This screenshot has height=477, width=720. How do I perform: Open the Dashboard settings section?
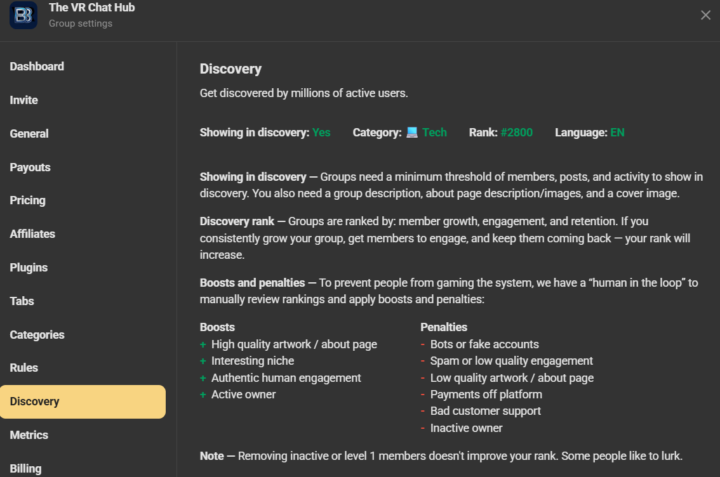click(37, 67)
